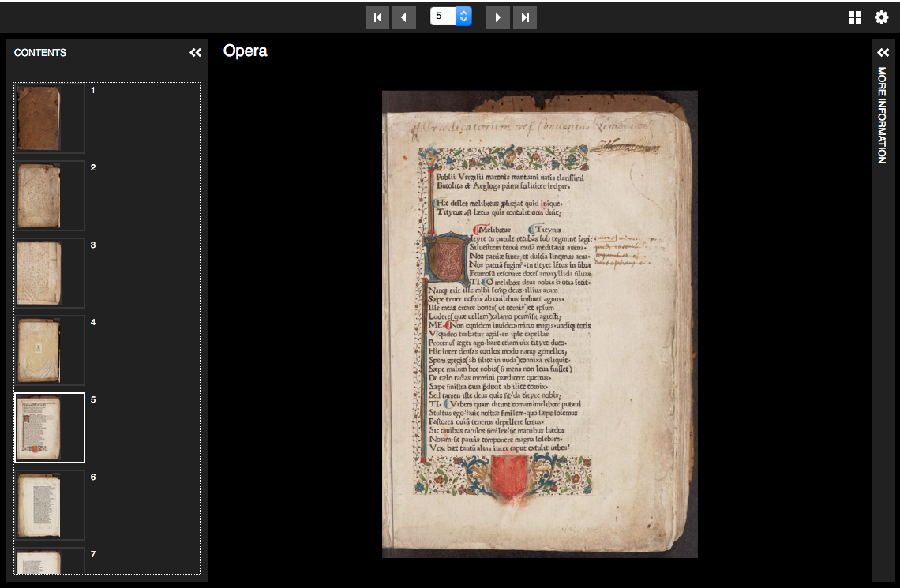The width and height of the screenshot is (900, 588).
Task: Click the manuscript page image
Action: tap(539, 324)
